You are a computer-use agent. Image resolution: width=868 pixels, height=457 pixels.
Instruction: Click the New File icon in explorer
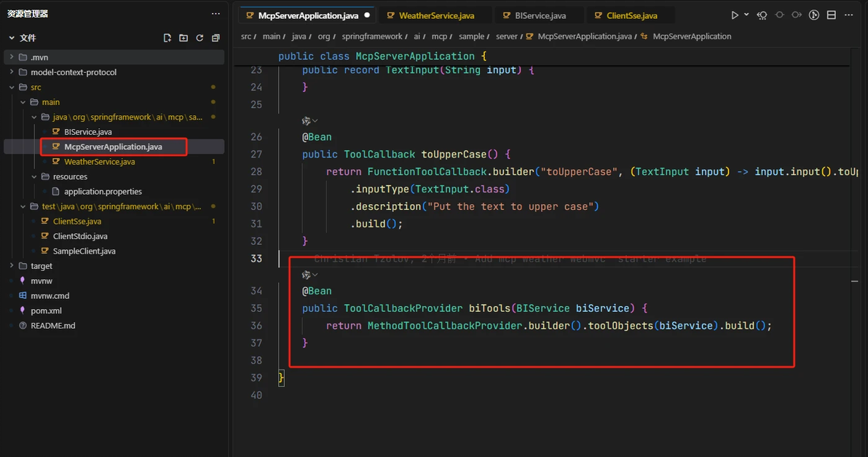click(167, 38)
